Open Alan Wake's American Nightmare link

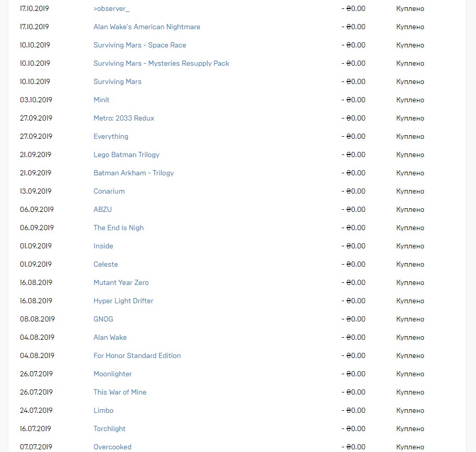[x=147, y=27]
